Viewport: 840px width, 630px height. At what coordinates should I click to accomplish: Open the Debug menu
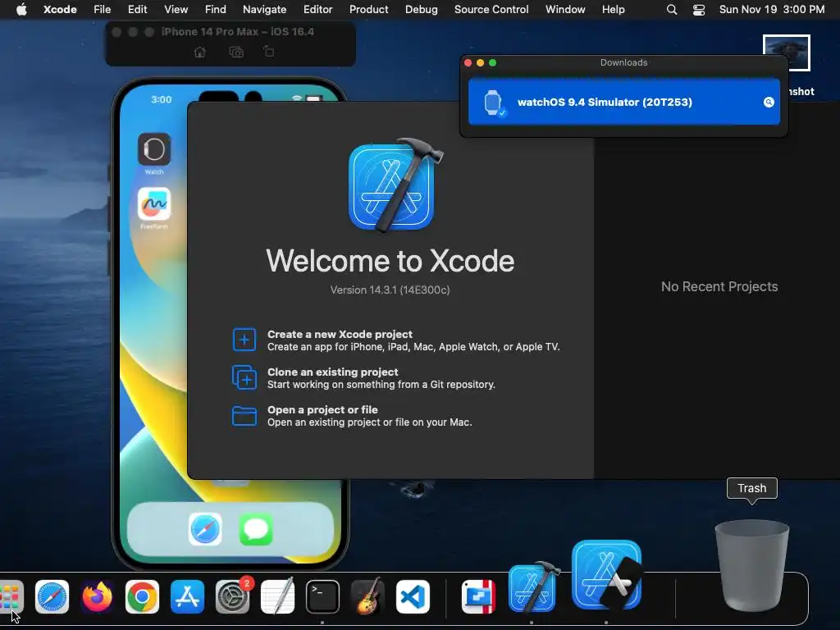coord(421,9)
